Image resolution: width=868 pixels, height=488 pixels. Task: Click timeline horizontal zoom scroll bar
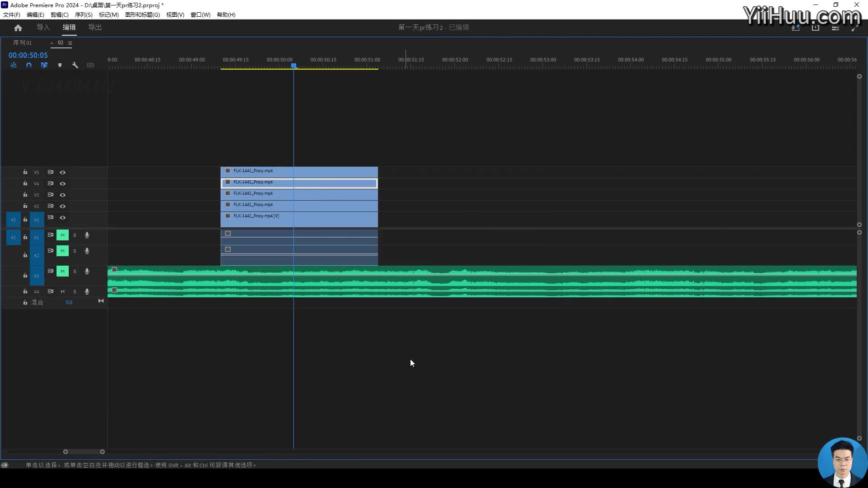tap(84, 451)
